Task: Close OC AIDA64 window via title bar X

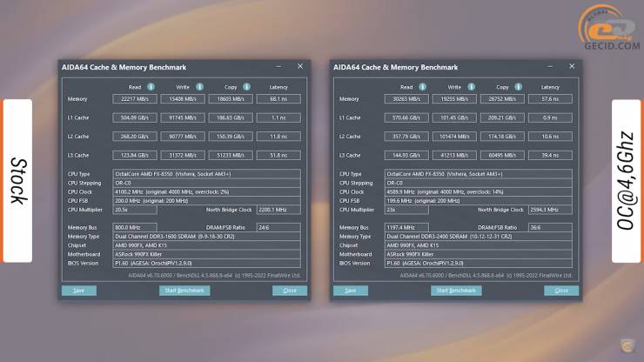Action: [572, 66]
